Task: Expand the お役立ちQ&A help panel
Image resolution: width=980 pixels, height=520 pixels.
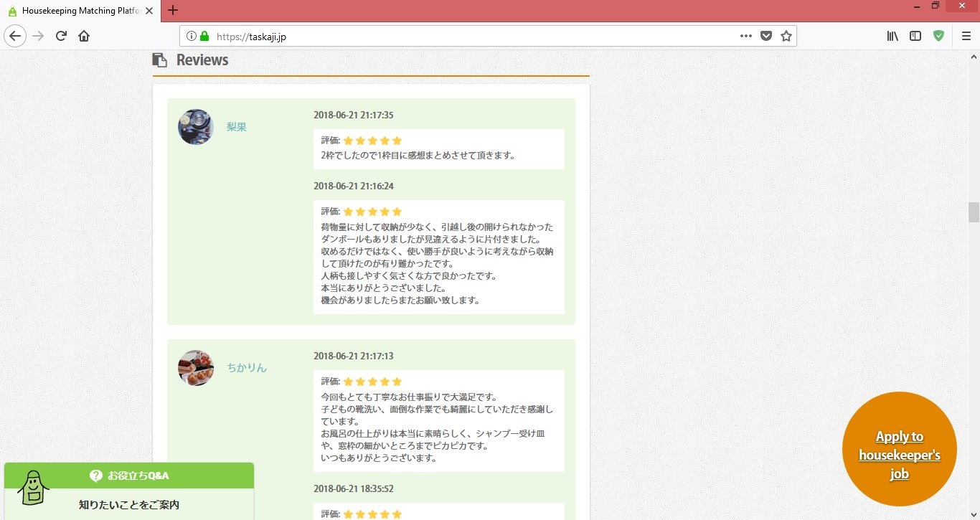Action: click(x=129, y=476)
